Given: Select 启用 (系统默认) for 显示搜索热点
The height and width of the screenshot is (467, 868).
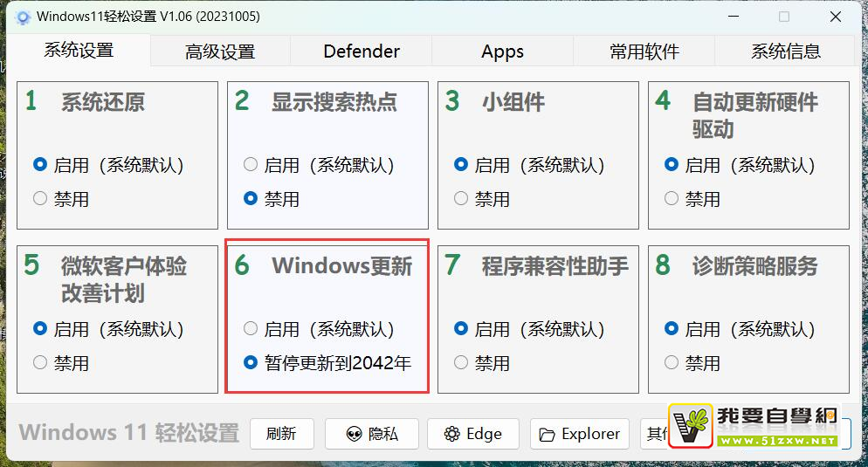Looking at the screenshot, I should (x=251, y=165).
